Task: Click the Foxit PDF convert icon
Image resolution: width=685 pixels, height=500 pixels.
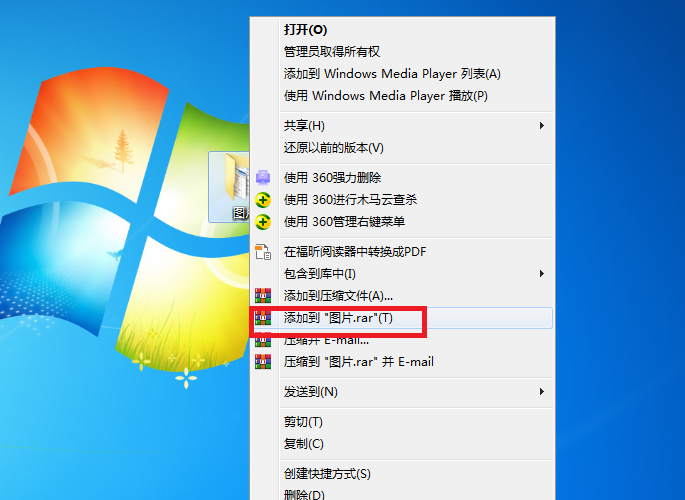Action: pos(263,252)
